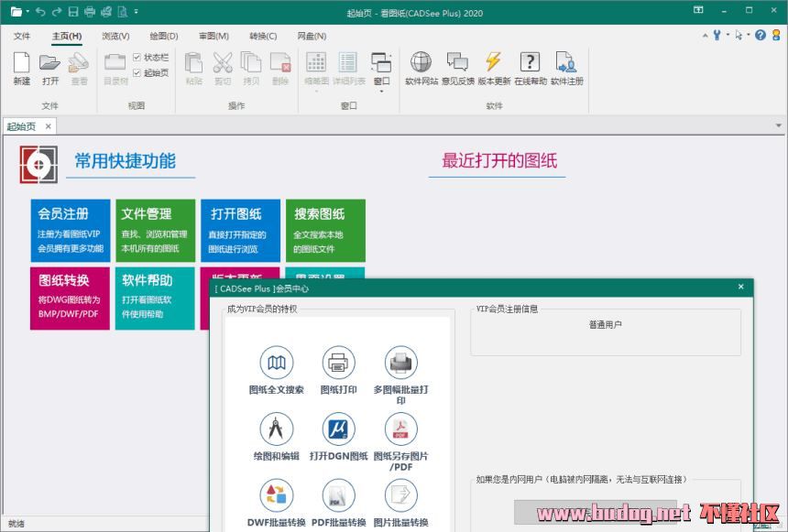Open the quick access folder dropdown arrow

point(27,12)
